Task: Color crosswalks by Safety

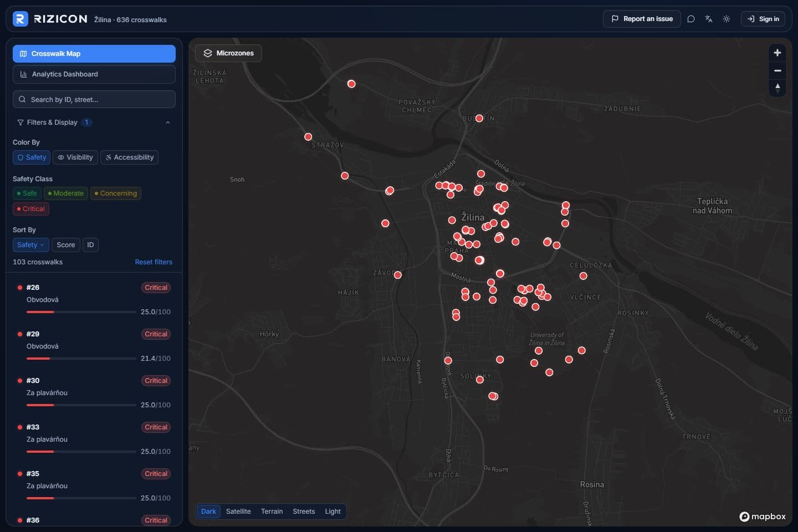Action: (32, 157)
